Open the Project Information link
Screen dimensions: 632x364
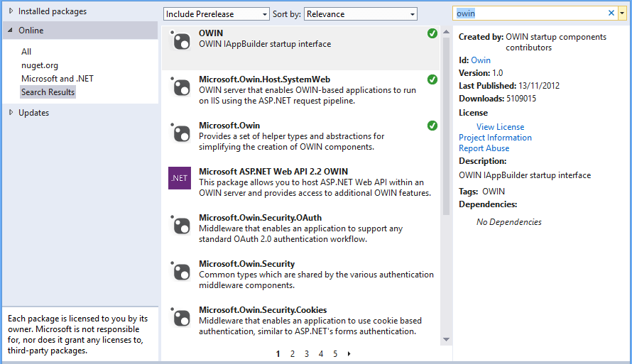point(495,138)
